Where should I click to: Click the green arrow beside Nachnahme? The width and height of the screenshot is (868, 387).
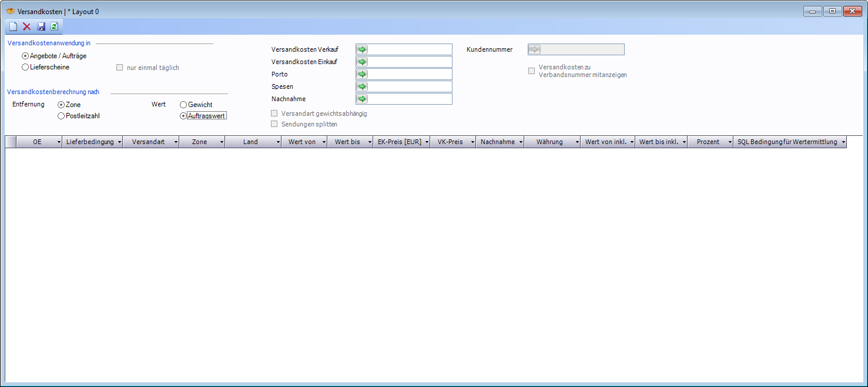pos(362,99)
